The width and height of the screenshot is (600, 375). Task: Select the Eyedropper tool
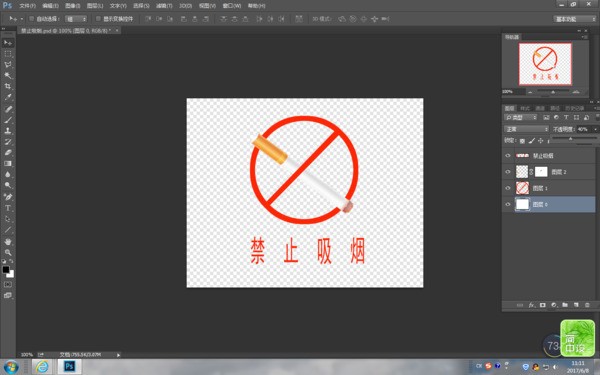[8, 98]
